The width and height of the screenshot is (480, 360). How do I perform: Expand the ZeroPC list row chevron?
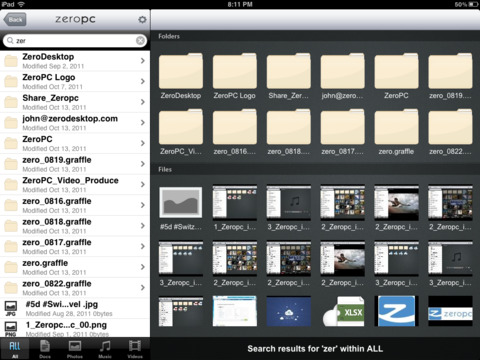tap(143, 143)
